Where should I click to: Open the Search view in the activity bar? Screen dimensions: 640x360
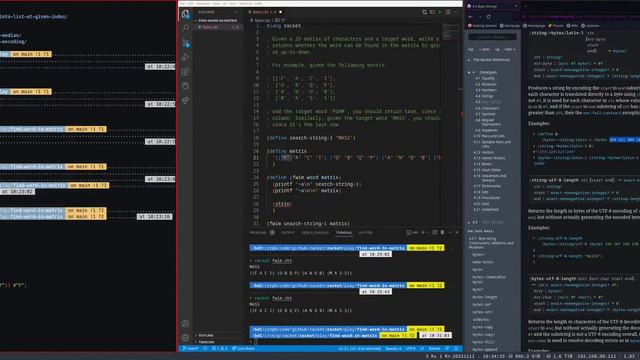[186, 28]
